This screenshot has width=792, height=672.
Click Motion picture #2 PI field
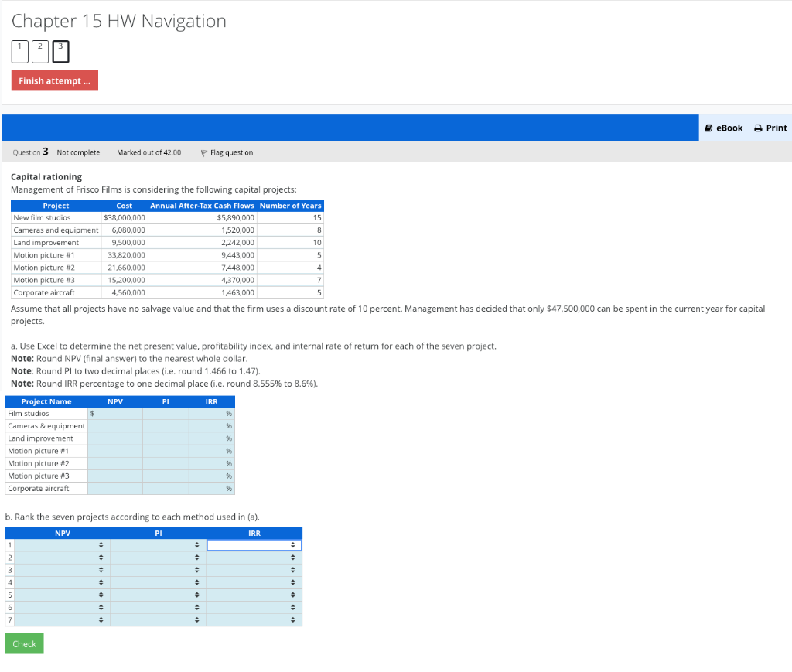tap(166, 463)
